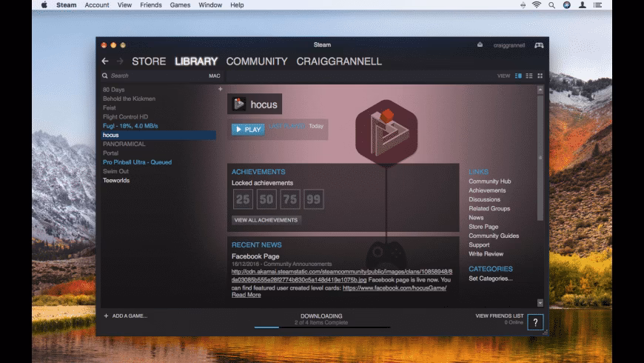Open the Steam notifications inbox icon
This screenshot has width=644, height=363.
click(480, 44)
